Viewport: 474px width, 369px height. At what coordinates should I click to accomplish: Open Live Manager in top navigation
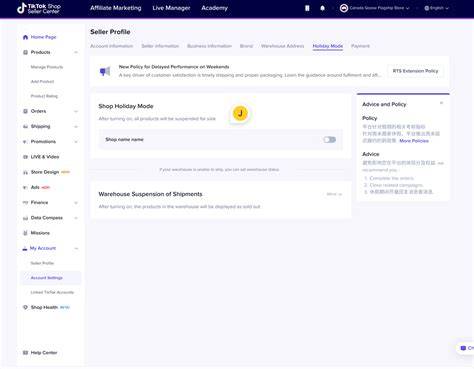click(171, 8)
